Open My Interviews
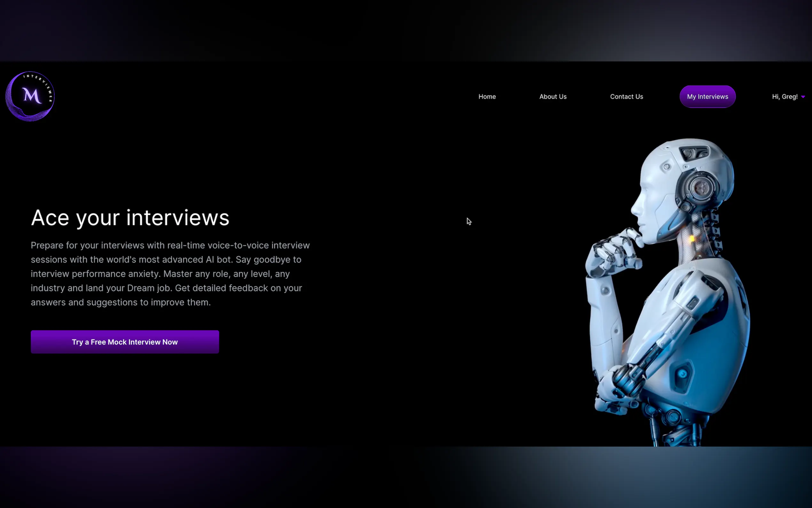Screen dimensions: 812x508 pyautogui.click(x=707, y=96)
